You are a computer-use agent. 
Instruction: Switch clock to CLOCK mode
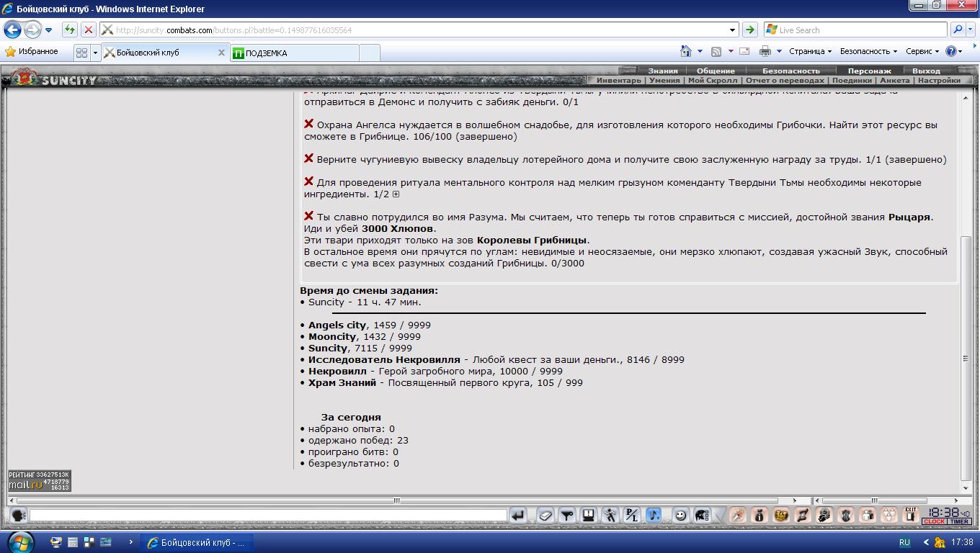pyautogui.click(x=934, y=521)
